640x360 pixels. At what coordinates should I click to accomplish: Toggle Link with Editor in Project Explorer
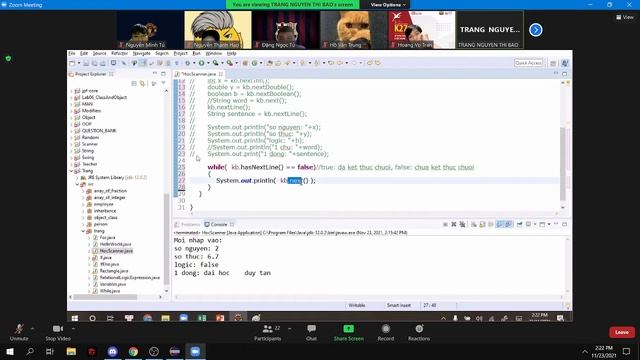click(142, 84)
